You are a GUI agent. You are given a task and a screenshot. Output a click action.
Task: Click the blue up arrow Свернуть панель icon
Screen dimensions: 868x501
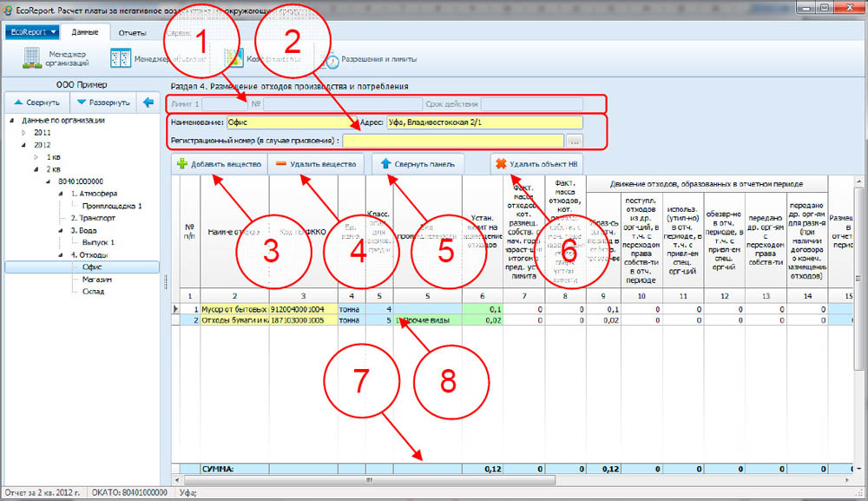pos(386,164)
